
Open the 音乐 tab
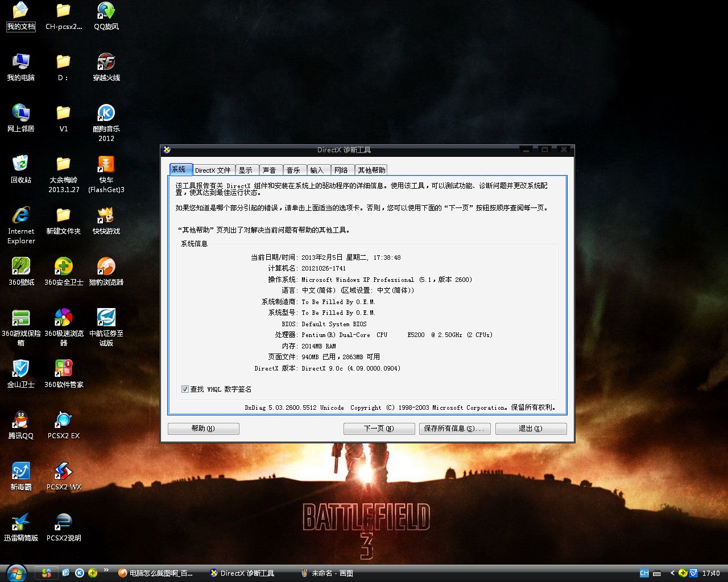[x=295, y=170]
